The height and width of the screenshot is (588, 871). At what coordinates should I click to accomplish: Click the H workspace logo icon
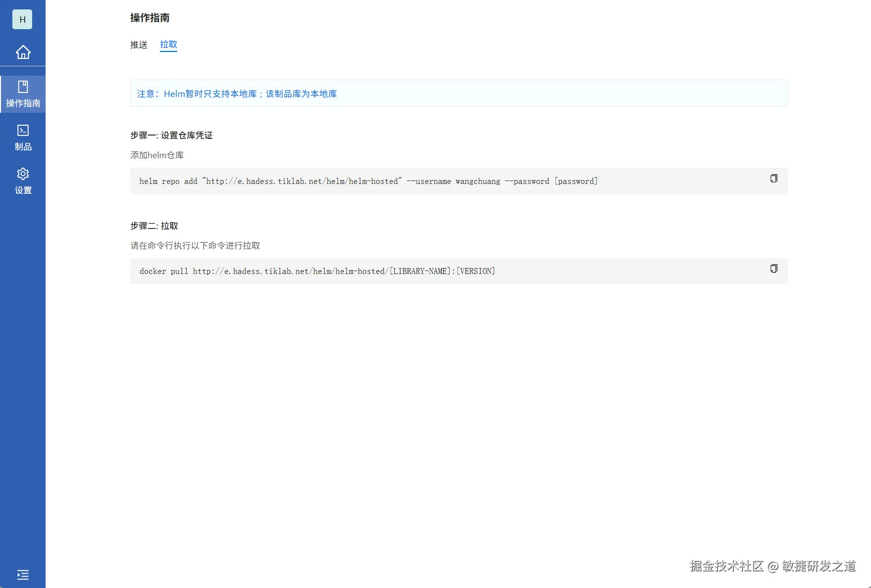(x=22, y=19)
